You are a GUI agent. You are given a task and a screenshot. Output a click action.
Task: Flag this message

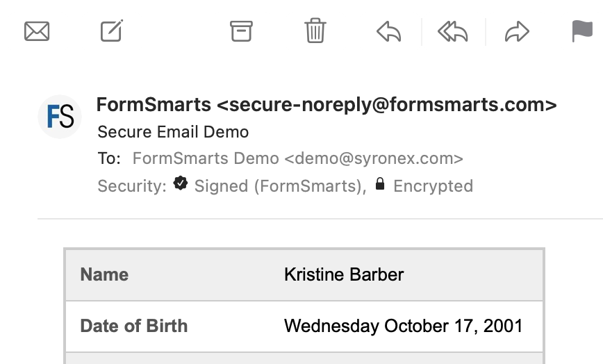pos(582,31)
